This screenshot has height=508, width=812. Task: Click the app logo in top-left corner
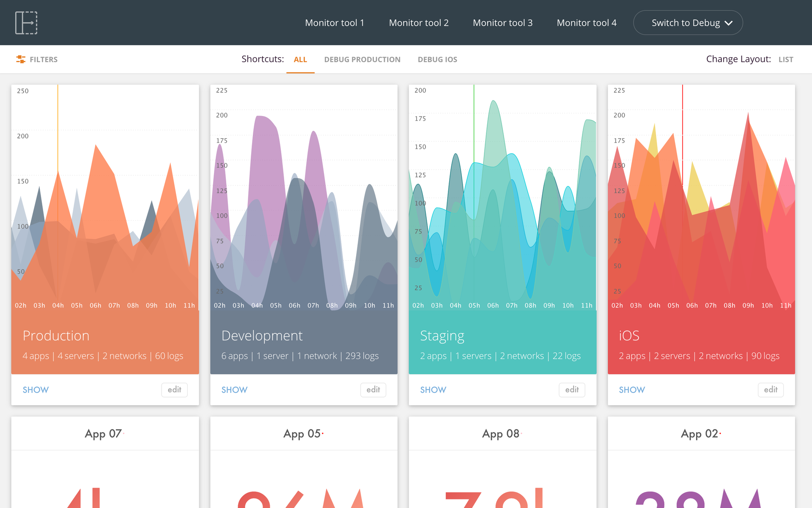(x=26, y=22)
